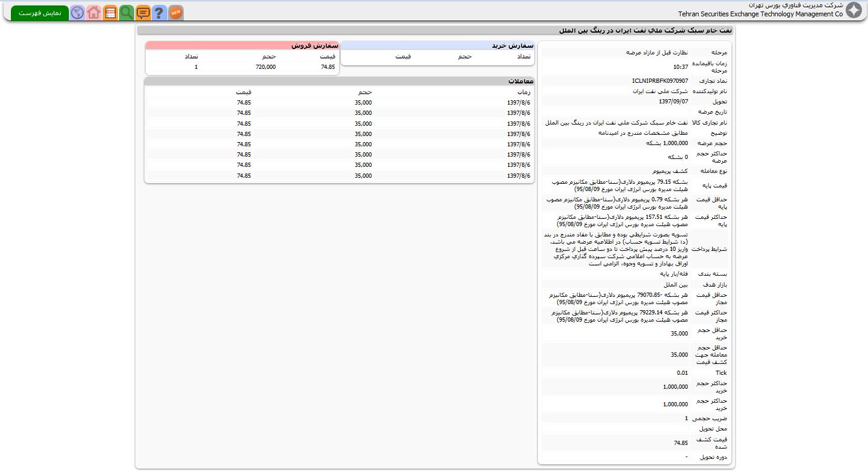Click the max base price text with 157.51
Screen dimensions: 868x471
pos(623,219)
